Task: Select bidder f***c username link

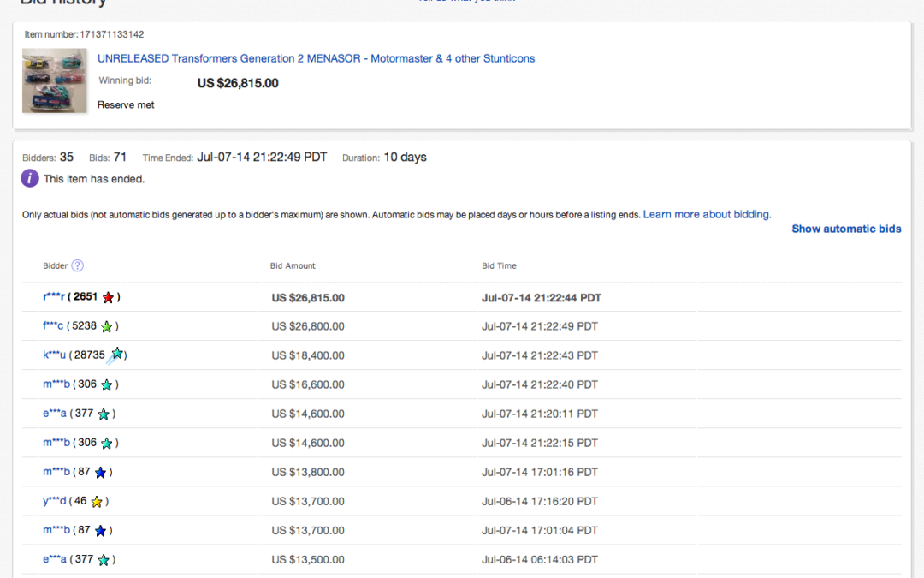Action: (53, 326)
